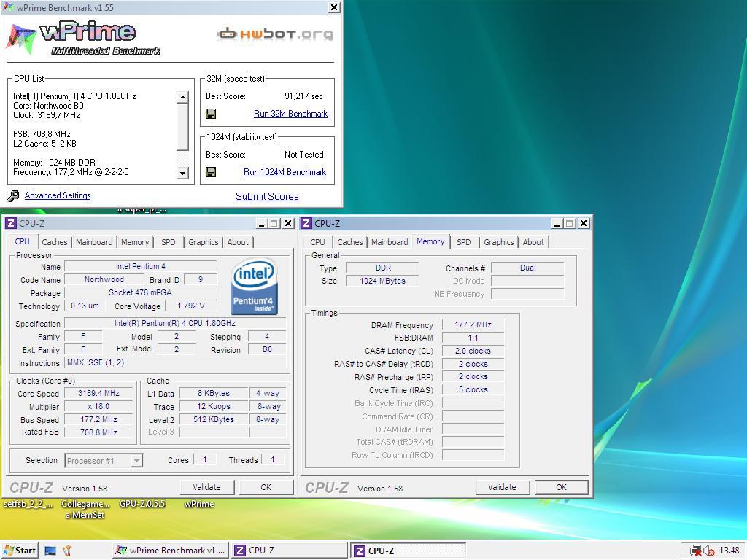
Task: Open the Start menu
Action: [x=20, y=551]
